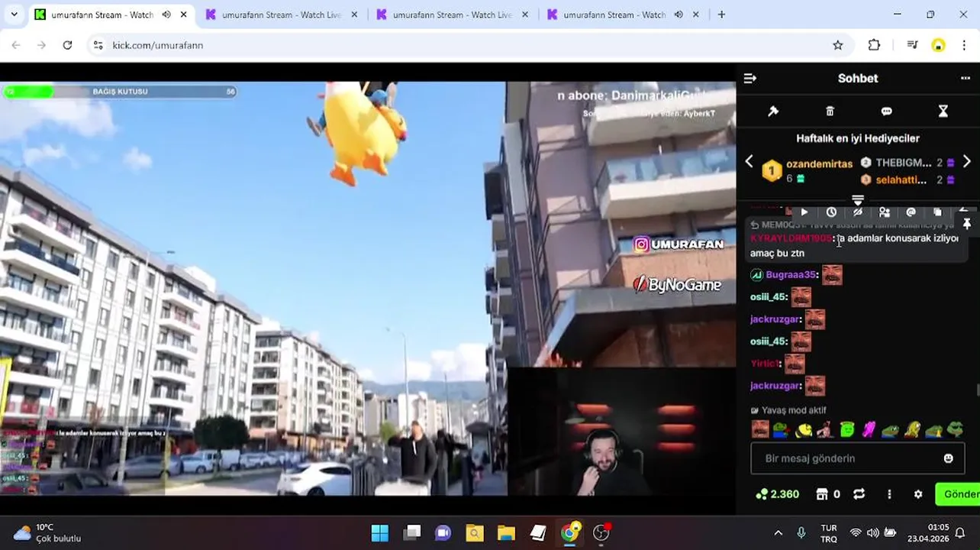Image resolution: width=980 pixels, height=550 pixels.
Task: Click the play icon in message toolbar
Action: click(804, 212)
